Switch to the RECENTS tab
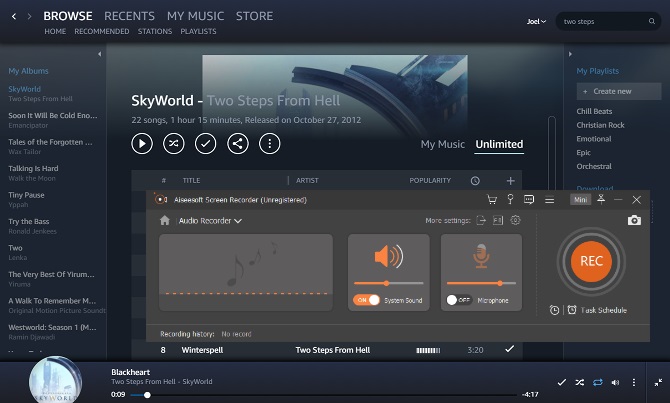Viewport: 670px width, 403px height. pos(129,16)
